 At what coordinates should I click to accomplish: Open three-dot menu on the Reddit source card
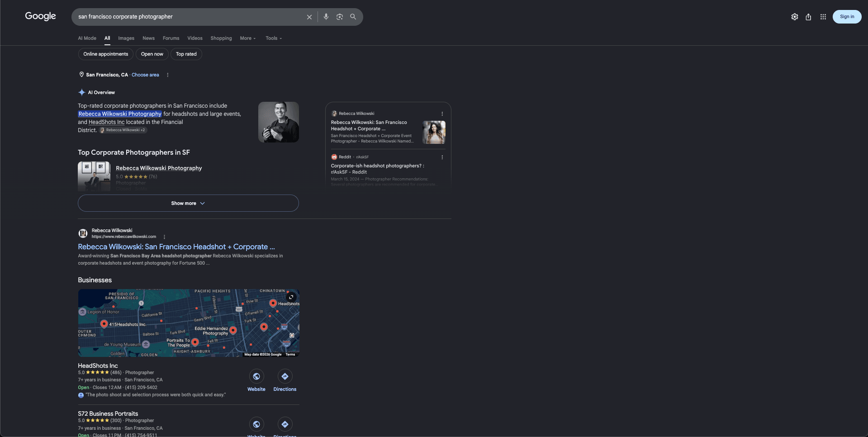click(442, 157)
